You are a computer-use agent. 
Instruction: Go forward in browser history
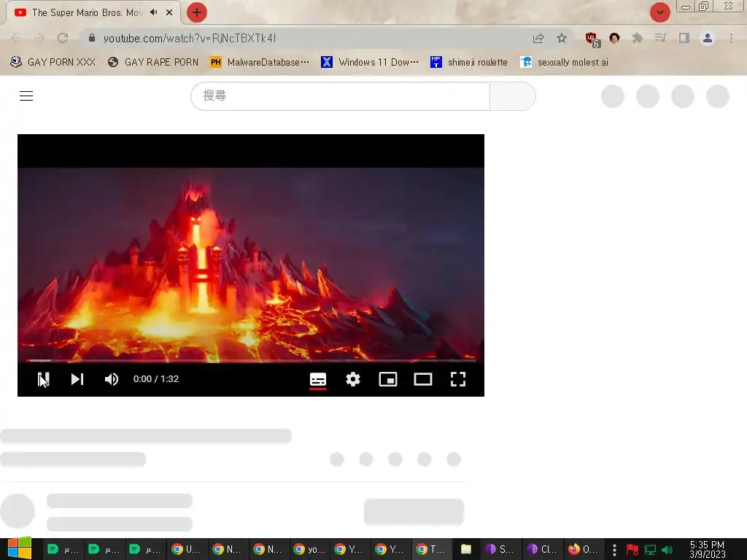click(x=39, y=38)
